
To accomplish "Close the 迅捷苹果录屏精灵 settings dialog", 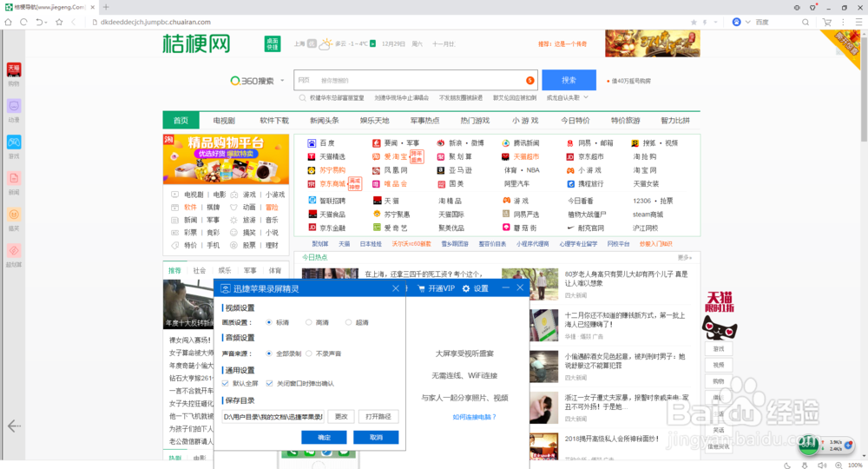I will click(396, 288).
